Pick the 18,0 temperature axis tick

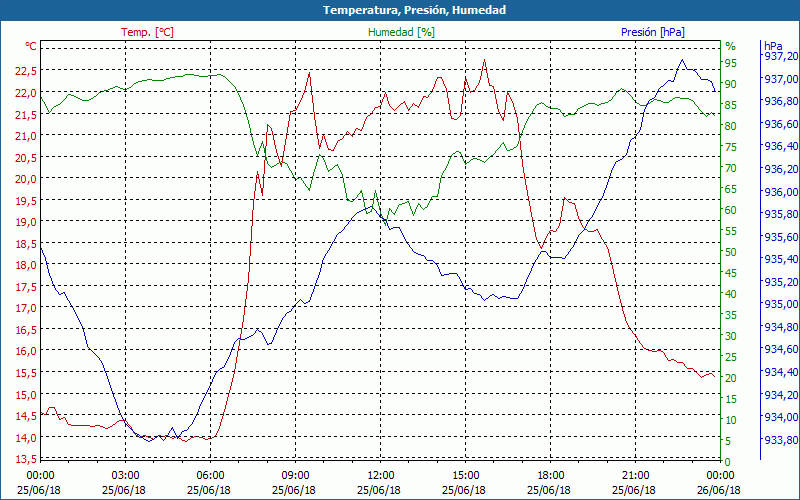click(26, 265)
